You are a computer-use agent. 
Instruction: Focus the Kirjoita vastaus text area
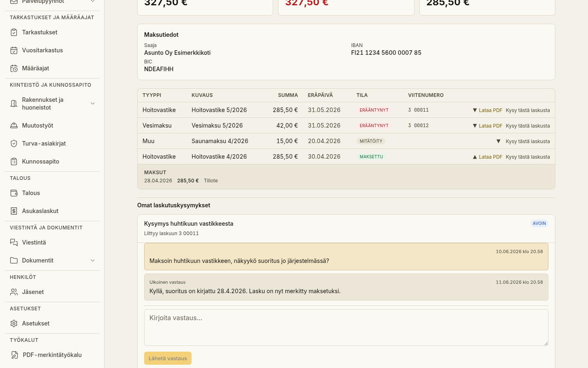tap(346, 328)
